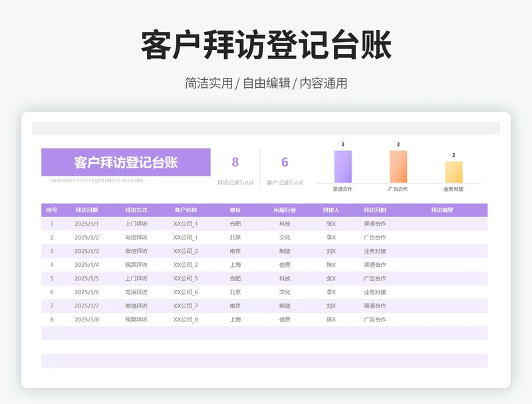
Task: Click XX公司_1 in the 2025/3/2 row
Action: [x=186, y=238]
